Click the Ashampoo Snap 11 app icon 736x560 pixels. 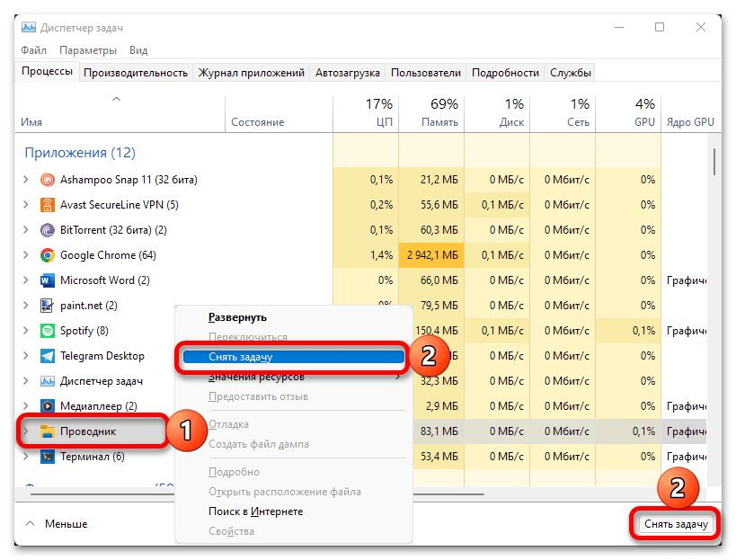pyautogui.click(x=48, y=180)
